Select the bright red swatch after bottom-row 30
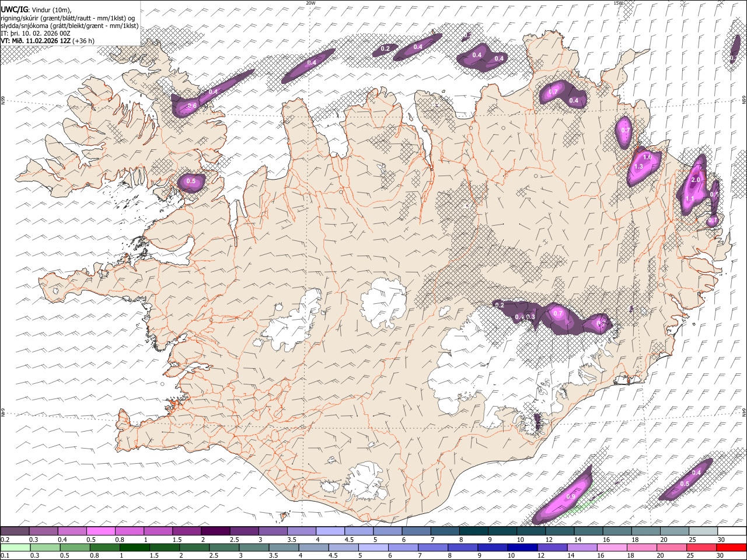This screenshot has width=747, height=560. pos(732,547)
